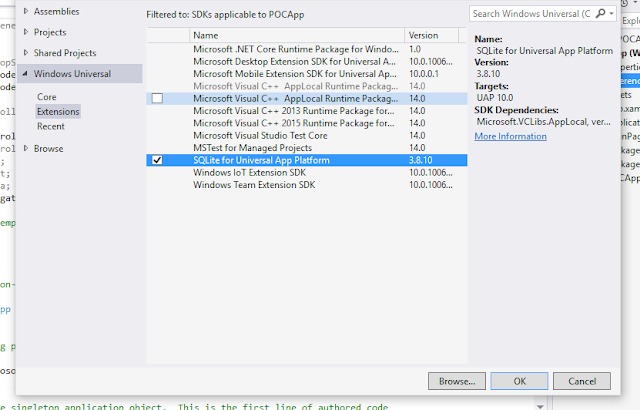Sort list by Name column header
Viewport: 640px width, 410px height.
coord(297,35)
